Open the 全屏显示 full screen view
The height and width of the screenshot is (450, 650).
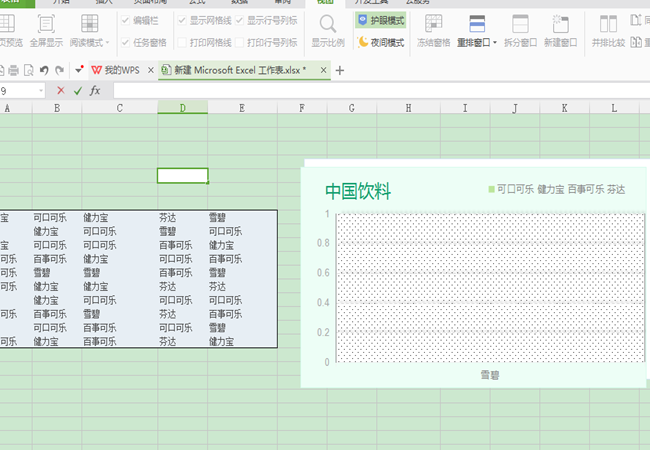tap(46, 30)
